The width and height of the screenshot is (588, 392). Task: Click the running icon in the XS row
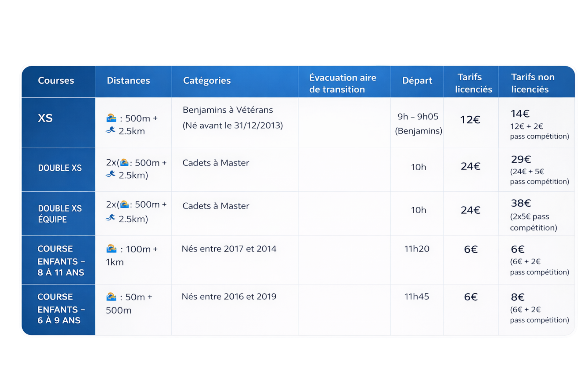tap(111, 130)
